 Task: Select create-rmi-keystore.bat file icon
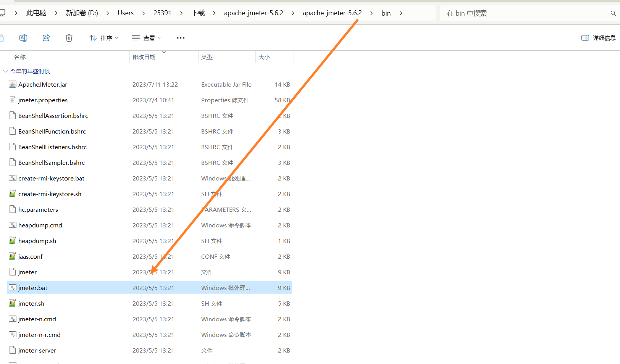pyautogui.click(x=13, y=178)
